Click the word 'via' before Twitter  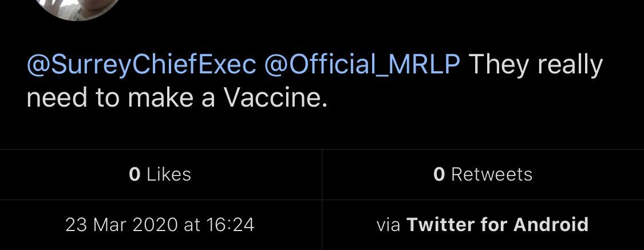[x=389, y=224]
